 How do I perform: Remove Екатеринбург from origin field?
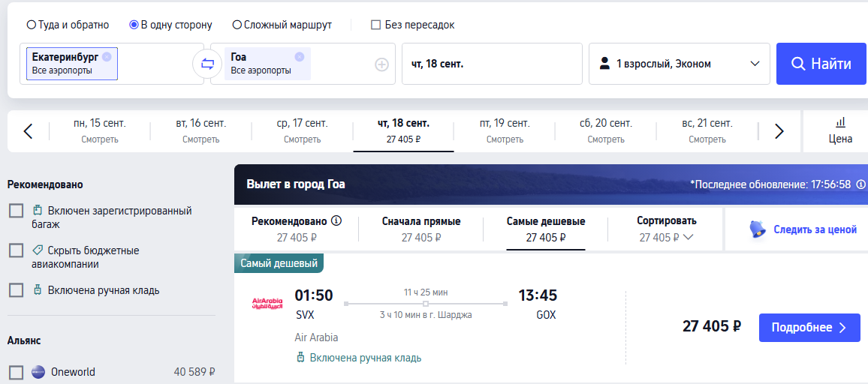point(107,56)
